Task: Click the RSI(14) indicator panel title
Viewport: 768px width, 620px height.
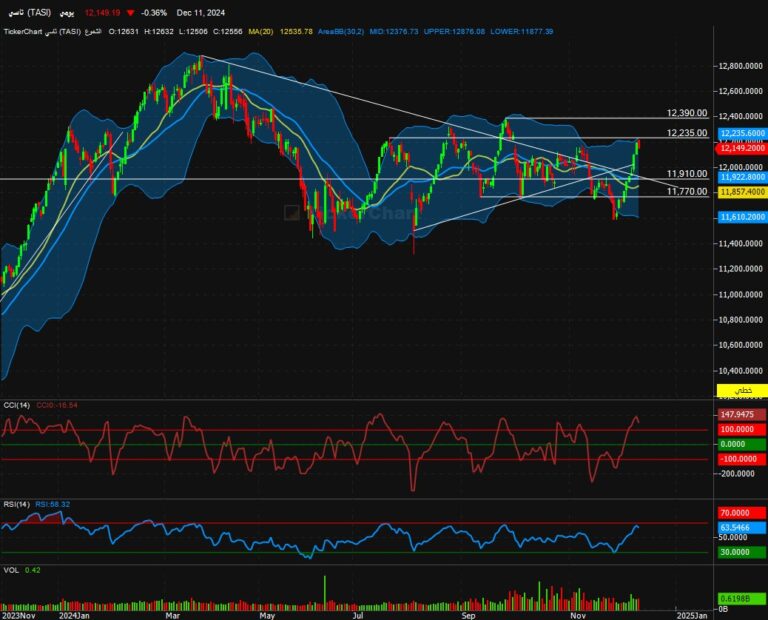Action: 15,504
